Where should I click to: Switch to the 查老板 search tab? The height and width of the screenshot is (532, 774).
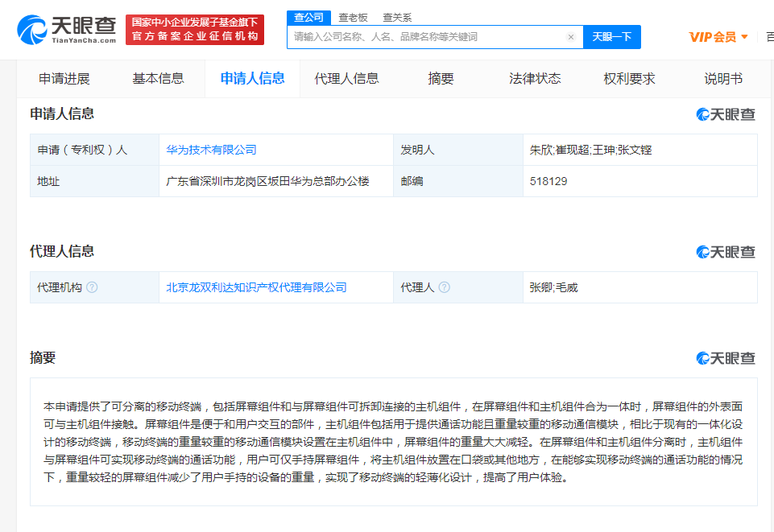tap(353, 18)
